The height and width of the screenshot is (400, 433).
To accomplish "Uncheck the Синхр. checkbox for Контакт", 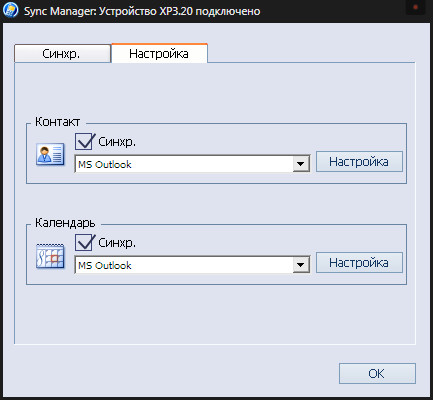I will (x=84, y=141).
